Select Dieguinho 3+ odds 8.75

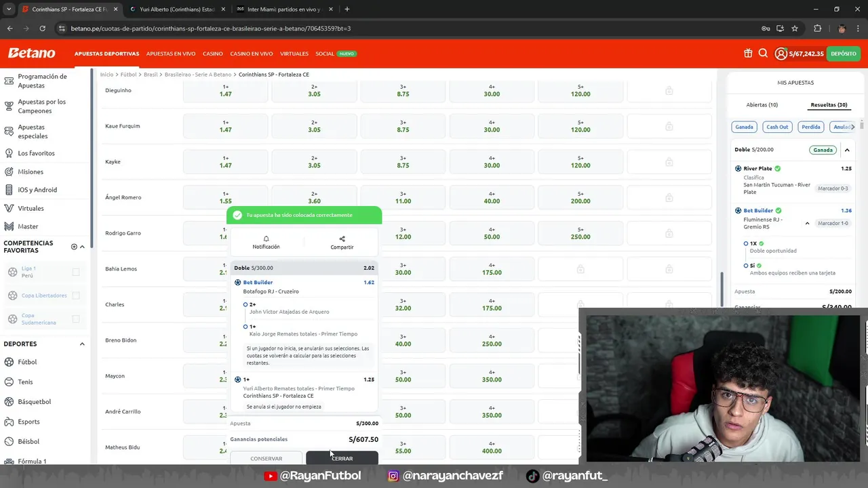pos(403,90)
